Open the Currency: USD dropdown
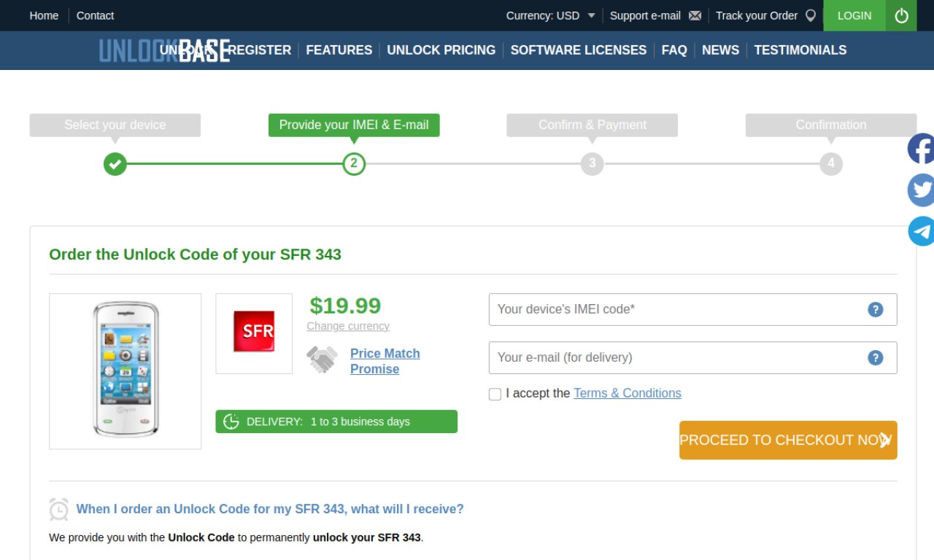The image size is (934, 560). click(x=551, y=15)
